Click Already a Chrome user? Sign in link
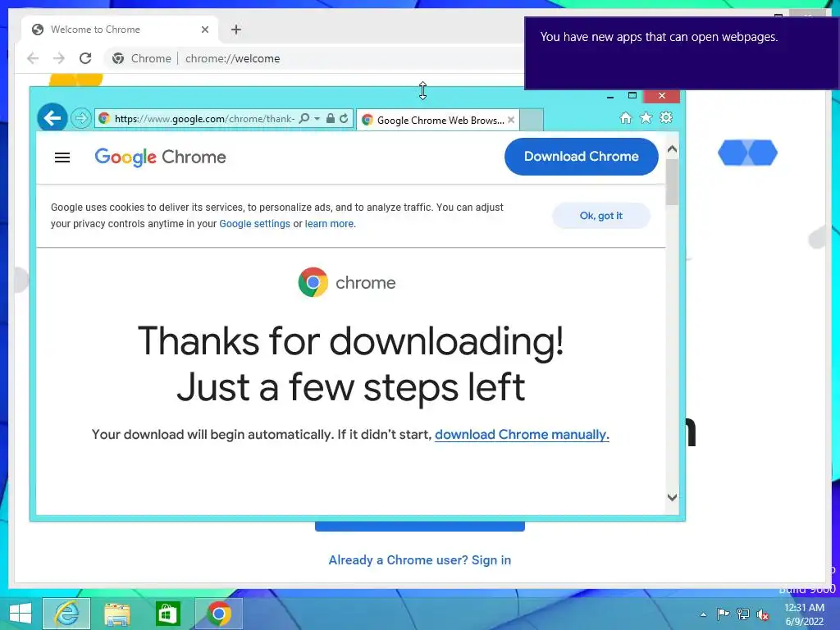The image size is (840, 630). click(419, 559)
